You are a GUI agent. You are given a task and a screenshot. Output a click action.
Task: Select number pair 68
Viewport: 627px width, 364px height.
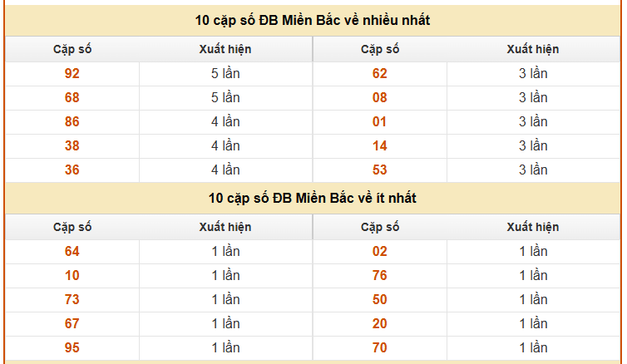pyautogui.click(x=72, y=97)
